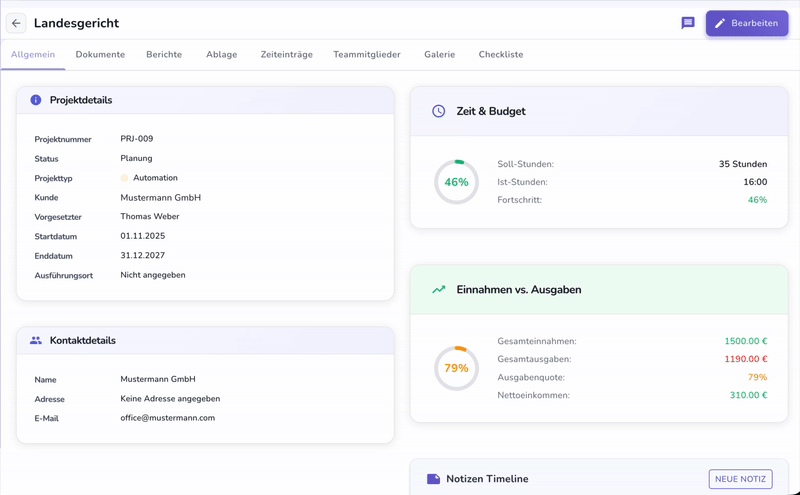The height and width of the screenshot is (495, 800).
Task: Show the Galerie tab
Action: coord(439,55)
